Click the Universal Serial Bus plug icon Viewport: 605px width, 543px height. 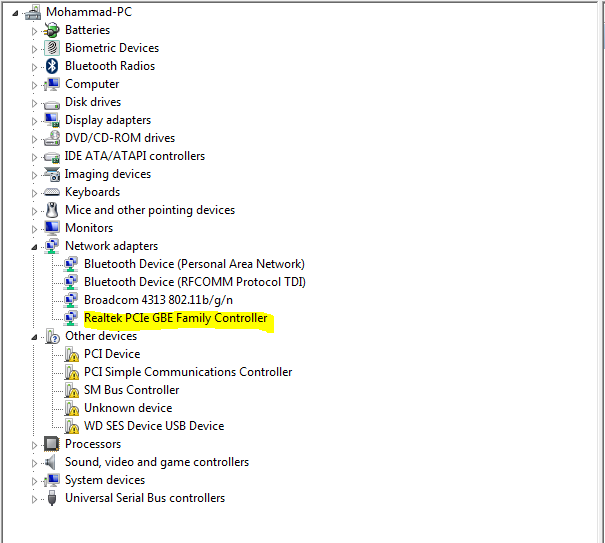point(52,498)
